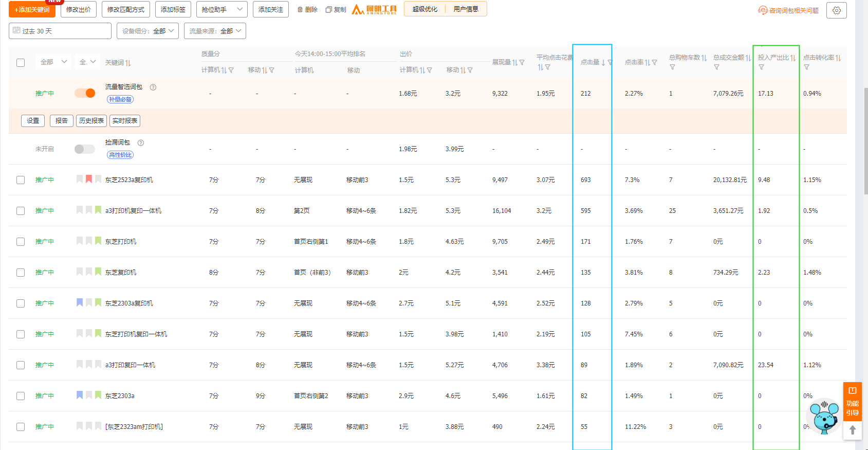Image resolution: width=868 pixels, height=450 pixels.
Task: Click the trash icon labeled 删除
Action: [x=300, y=10]
